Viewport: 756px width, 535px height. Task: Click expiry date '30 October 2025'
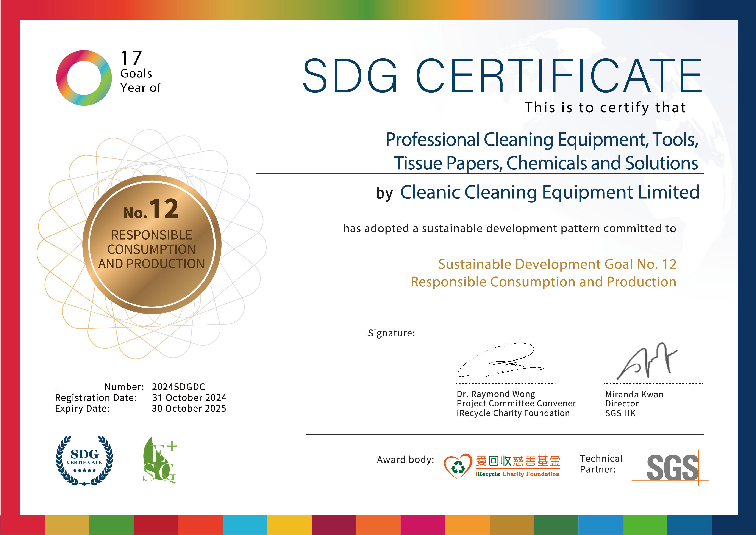189,408
